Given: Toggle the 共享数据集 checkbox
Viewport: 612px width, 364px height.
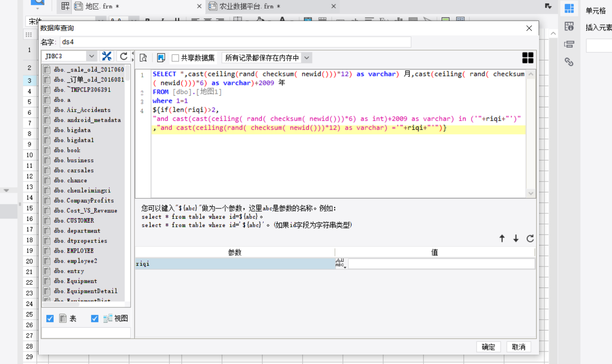Looking at the screenshot, I should (175, 58).
